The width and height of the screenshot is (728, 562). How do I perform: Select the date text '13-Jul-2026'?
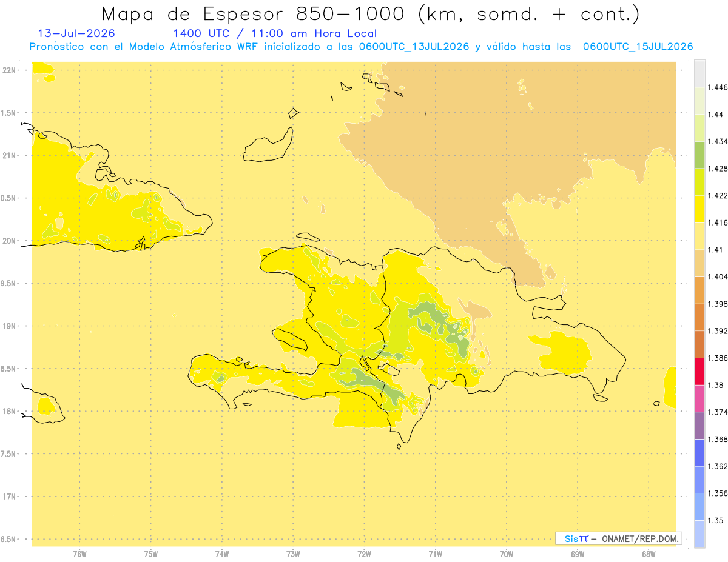(76, 33)
